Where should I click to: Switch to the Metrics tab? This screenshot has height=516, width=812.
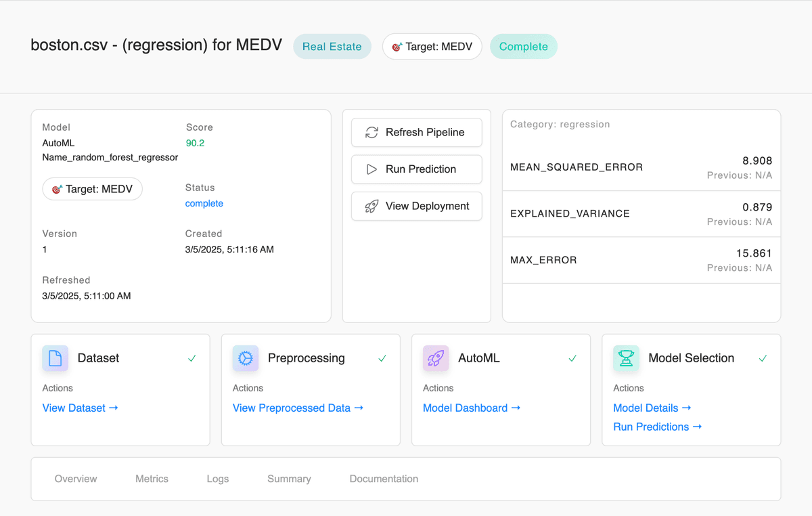(x=152, y=479)
